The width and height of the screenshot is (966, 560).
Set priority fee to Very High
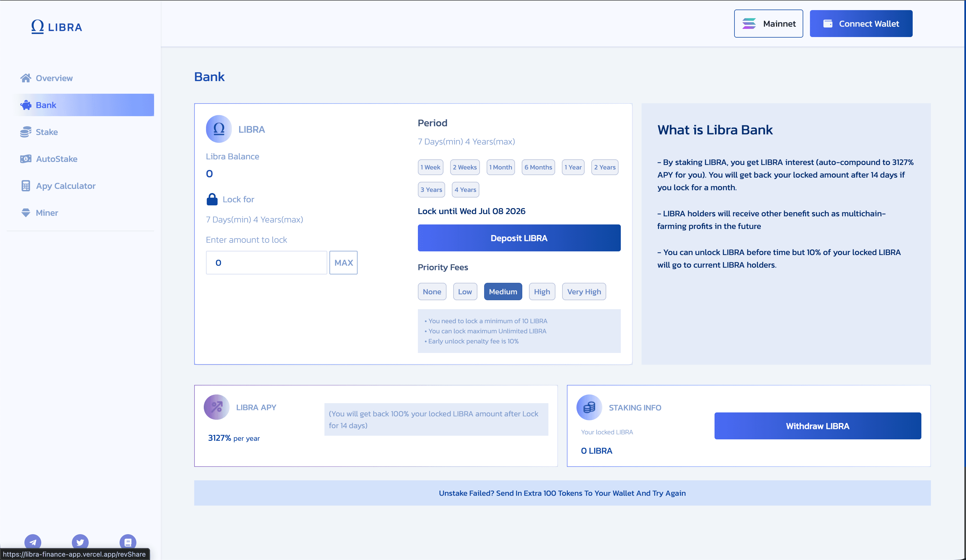[x=584, y=292]
